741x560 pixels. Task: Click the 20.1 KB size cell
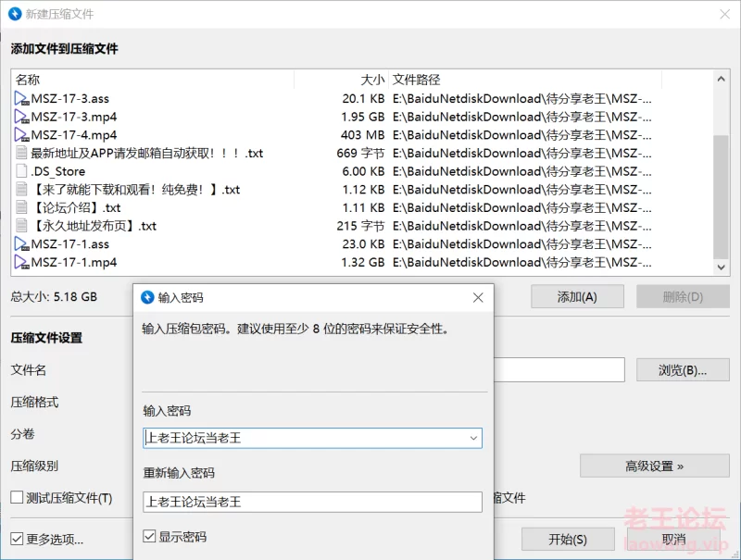(363, 99)
